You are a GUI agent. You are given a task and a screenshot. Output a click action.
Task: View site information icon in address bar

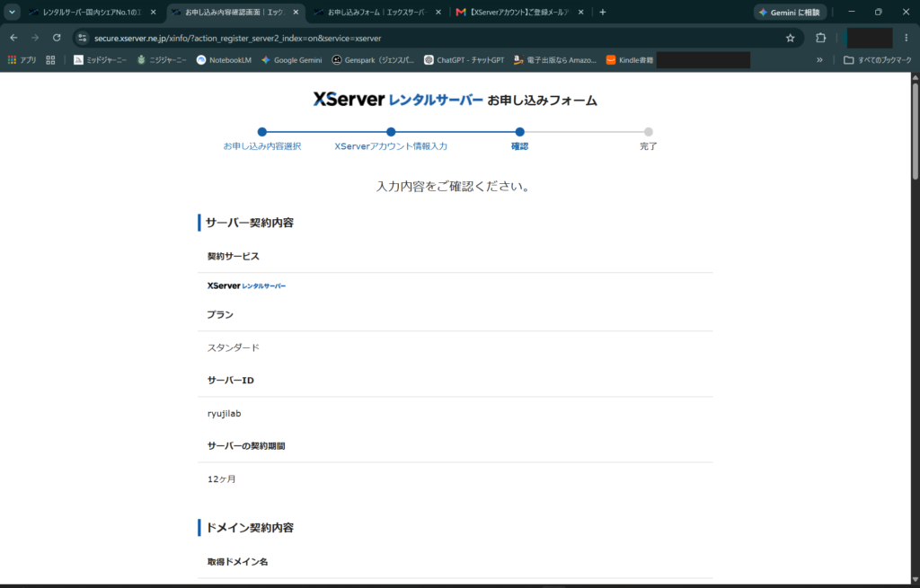click(82, 38)
